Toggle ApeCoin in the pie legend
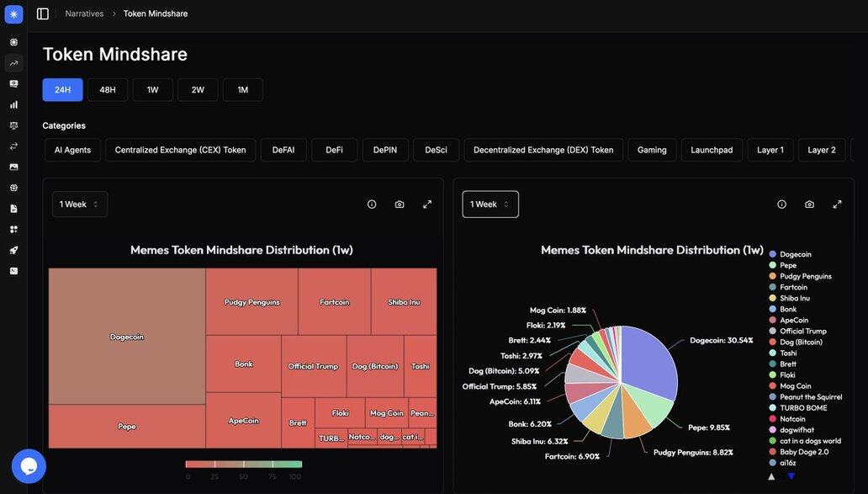 (789, 320)
